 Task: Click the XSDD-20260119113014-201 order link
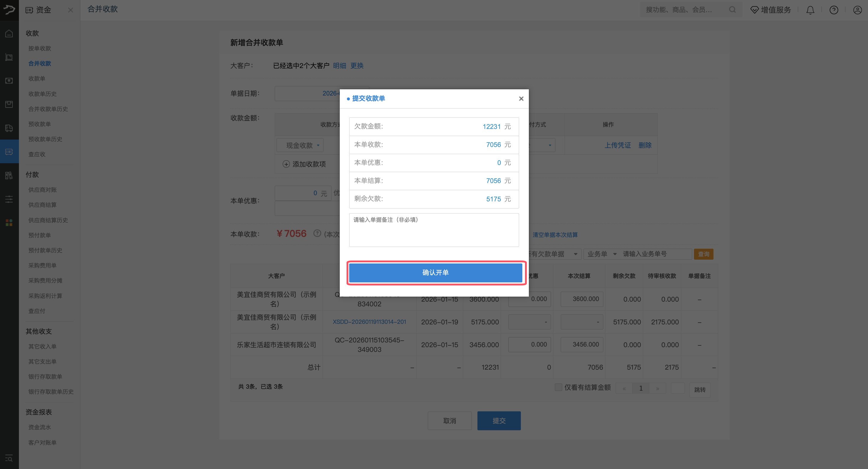pos(369,322)
